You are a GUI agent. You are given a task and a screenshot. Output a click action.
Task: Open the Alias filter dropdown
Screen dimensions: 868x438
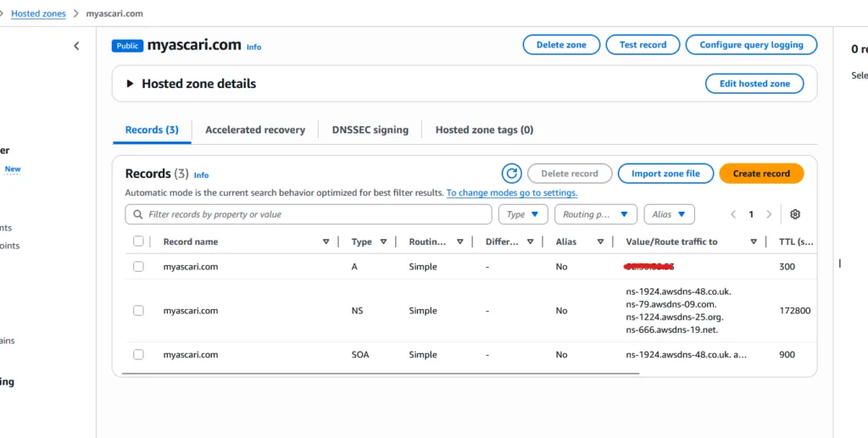pyautogui.click(x=669, y=214)
